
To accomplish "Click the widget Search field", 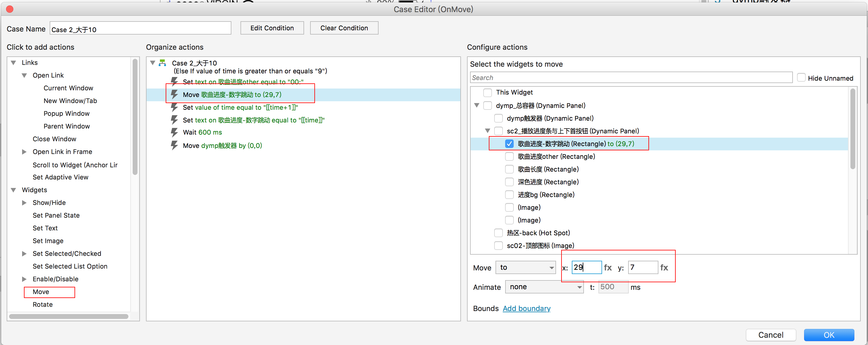I will [x=631, y=78].
